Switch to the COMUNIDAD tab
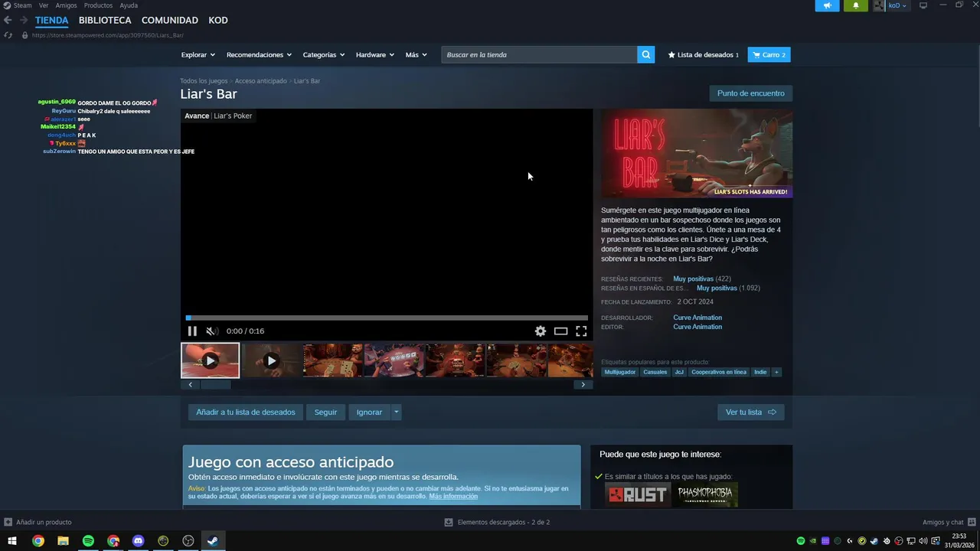Screen dimensions: 980x551 click(x=170, y=21)
